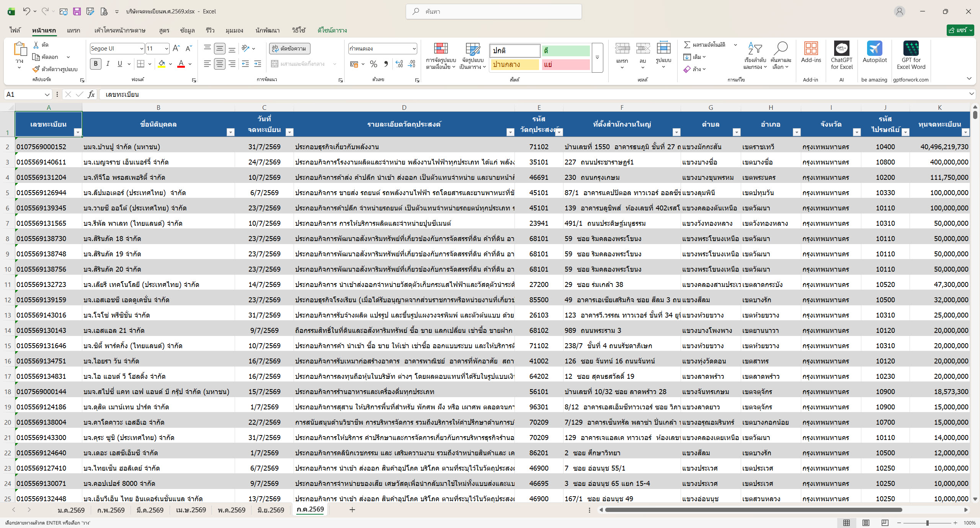The height and width of the screenshot is (528, 980).
Task: Open filter dropdown for ชื่อนิติบุคคล column
Action: [x=230, y=132]
